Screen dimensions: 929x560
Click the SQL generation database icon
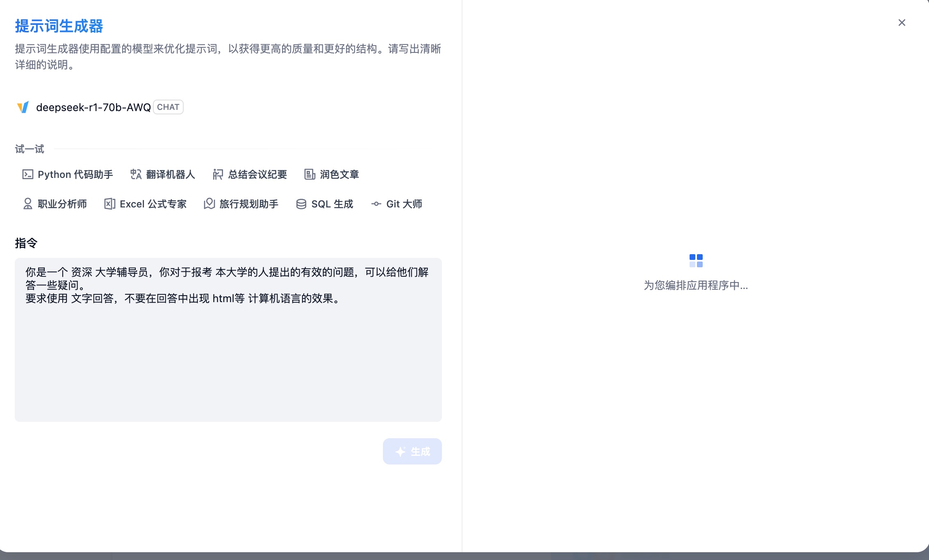[301, 204]
